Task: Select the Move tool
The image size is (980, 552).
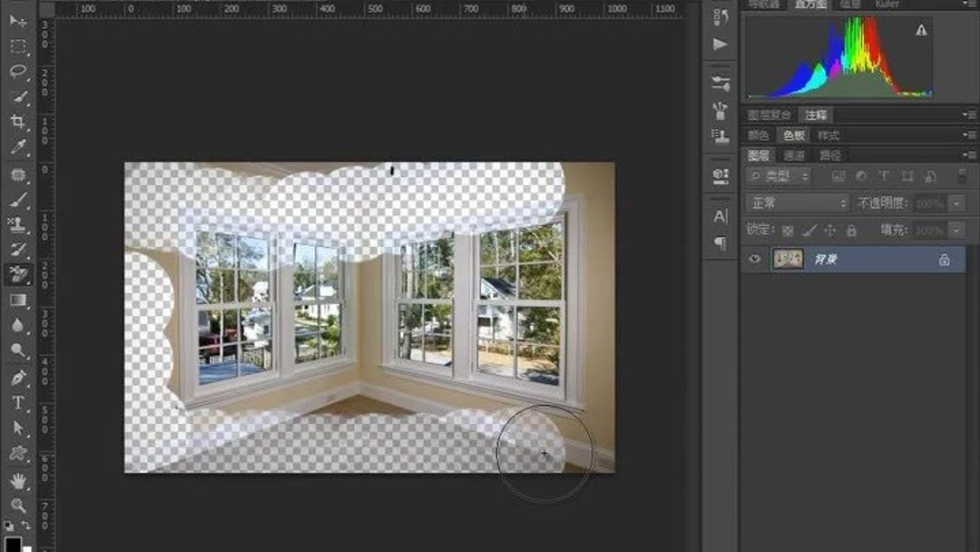Action: tap(12, 20)
